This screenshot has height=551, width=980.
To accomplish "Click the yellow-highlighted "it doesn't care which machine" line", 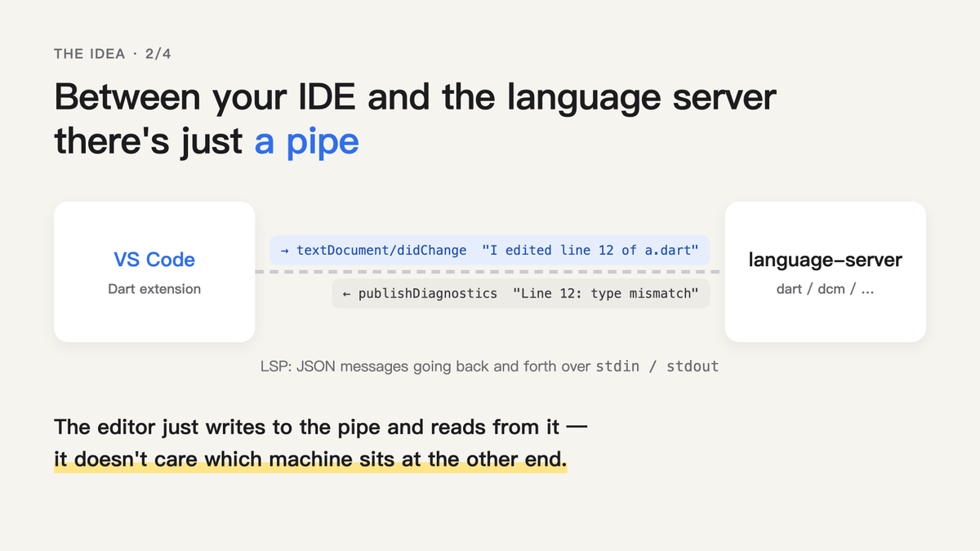I will pyautogui.click(x=310, y=460).
